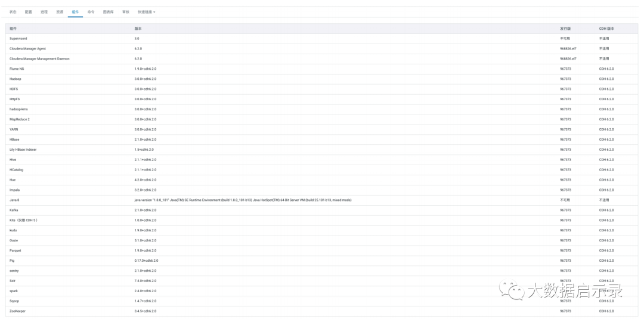Switch to the 图表库 tab
Viewport: 644px width, 319px height.
[109, 12]
